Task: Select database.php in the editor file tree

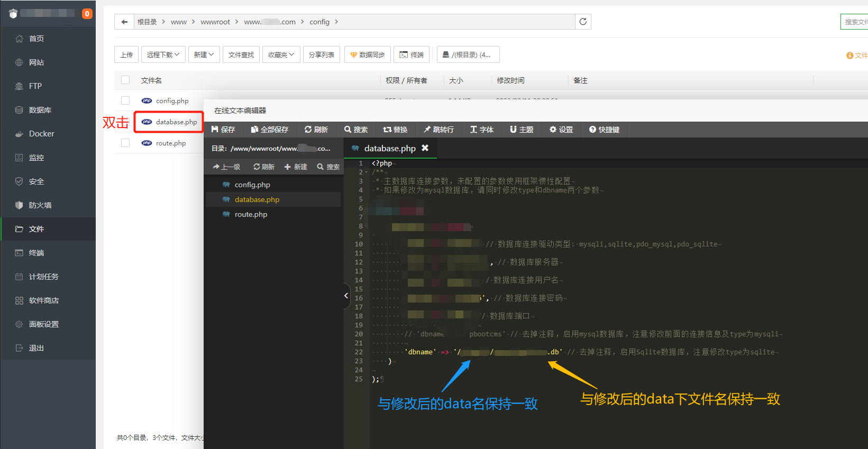Action: point(273,199)
